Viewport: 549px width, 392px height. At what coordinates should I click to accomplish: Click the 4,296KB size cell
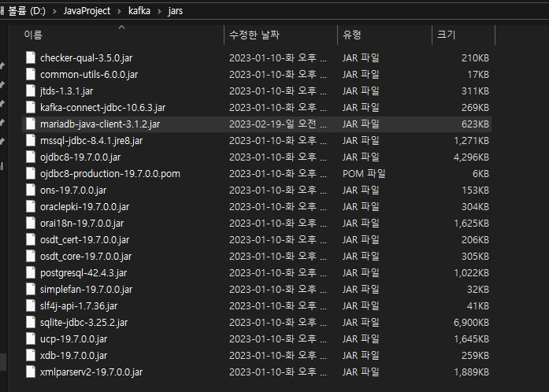tap(471, 157)
